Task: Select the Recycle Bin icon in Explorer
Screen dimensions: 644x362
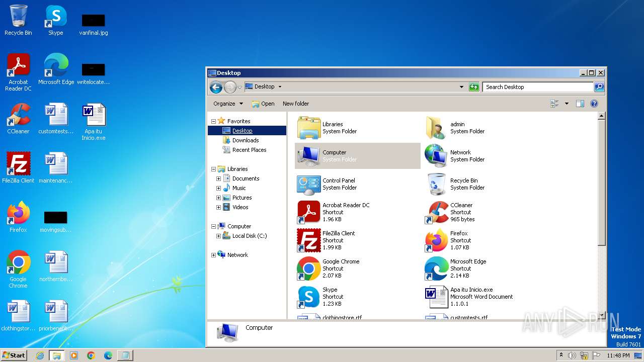Action: coord(436,184)
